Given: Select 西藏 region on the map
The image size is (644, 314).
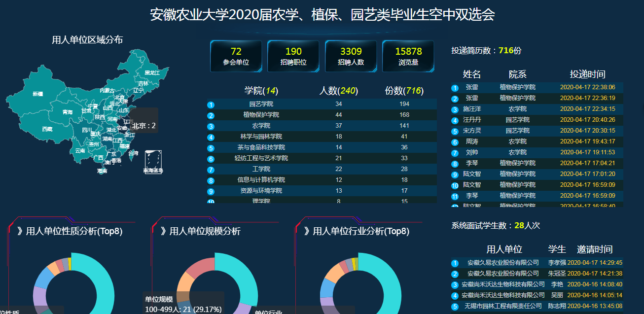Looking at the screenshot, I should pyautogui.click(x=47, y=129).
